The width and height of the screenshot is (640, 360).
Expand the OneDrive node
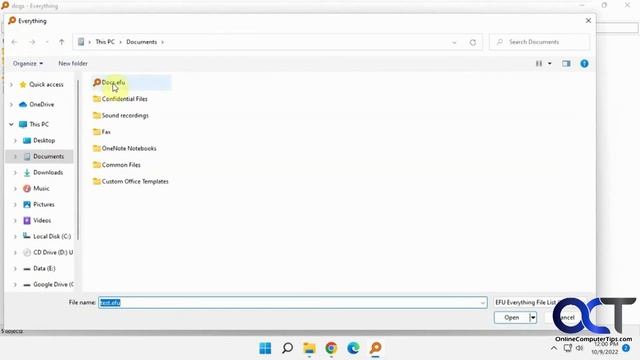pyautogui.click(x=11, y=104)
